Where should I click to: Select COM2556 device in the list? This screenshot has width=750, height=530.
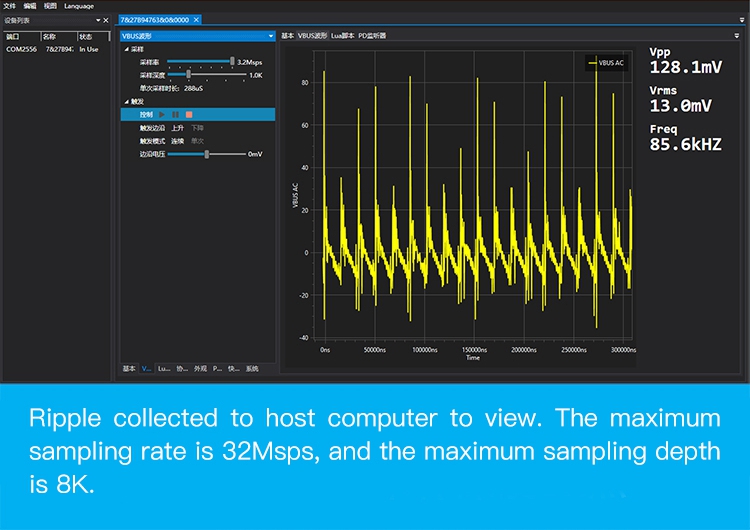pos(20,49)
